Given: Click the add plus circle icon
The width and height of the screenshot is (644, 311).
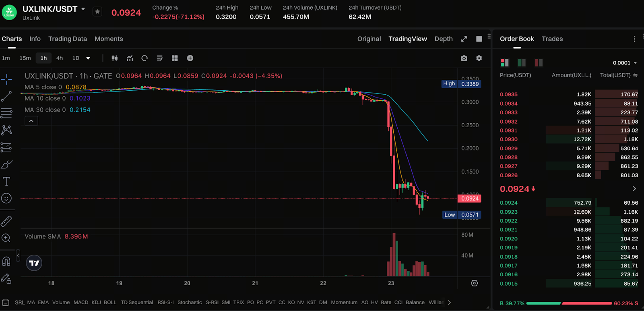Looking at the screenshot, I should 190,58.
